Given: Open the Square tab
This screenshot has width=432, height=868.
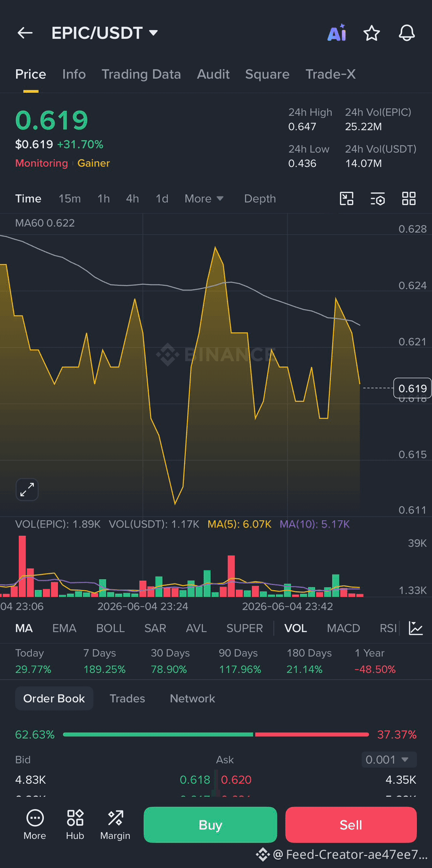Looking at the screenshot, I should coord(267,74).
